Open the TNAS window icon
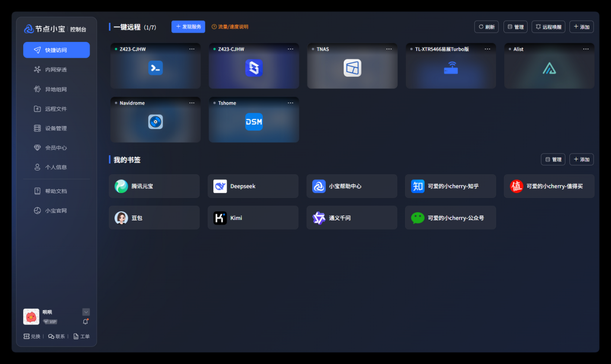 click(x=352, y=68)
